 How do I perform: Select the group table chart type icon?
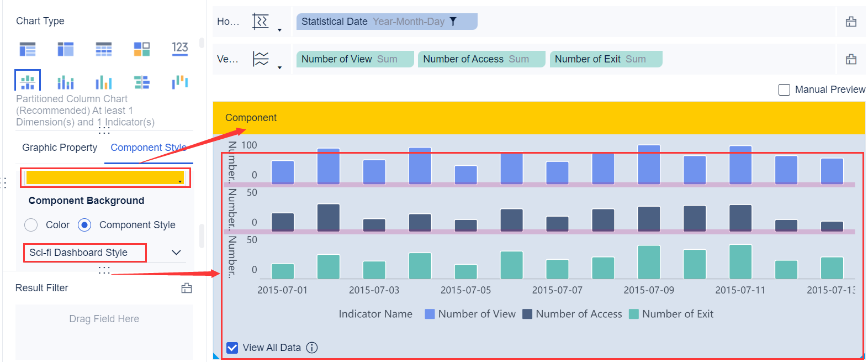[x=28, y=49]
